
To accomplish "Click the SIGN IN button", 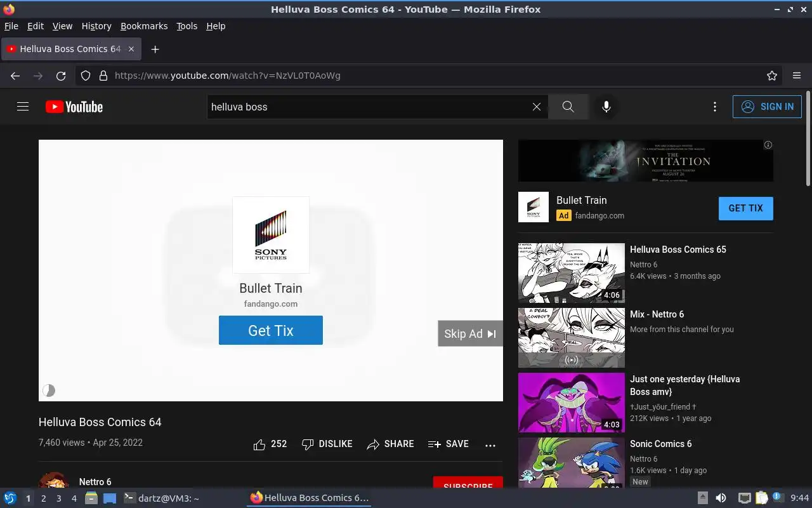I will (768, 107).
